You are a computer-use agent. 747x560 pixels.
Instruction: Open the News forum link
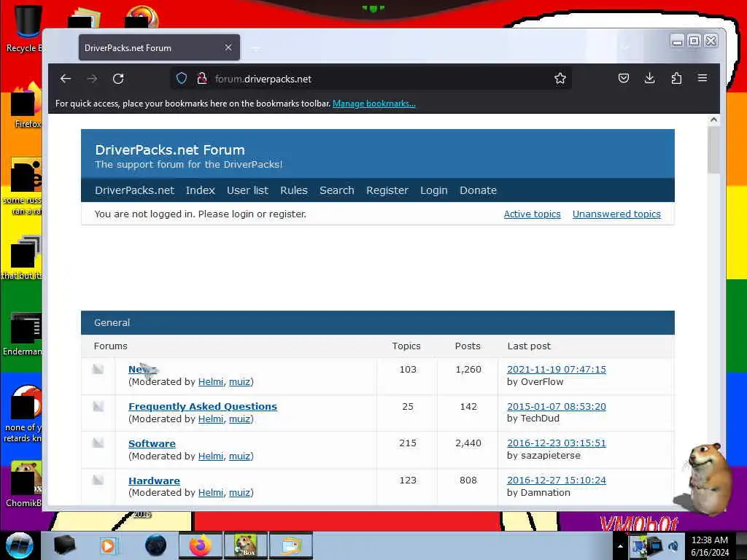pyautogui.click(x=142, y=369)
